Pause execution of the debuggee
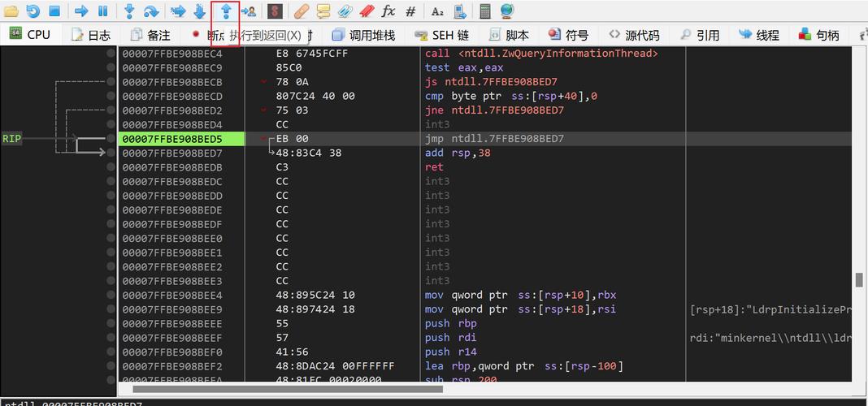The image size is (868, 406). pos(102,11)
